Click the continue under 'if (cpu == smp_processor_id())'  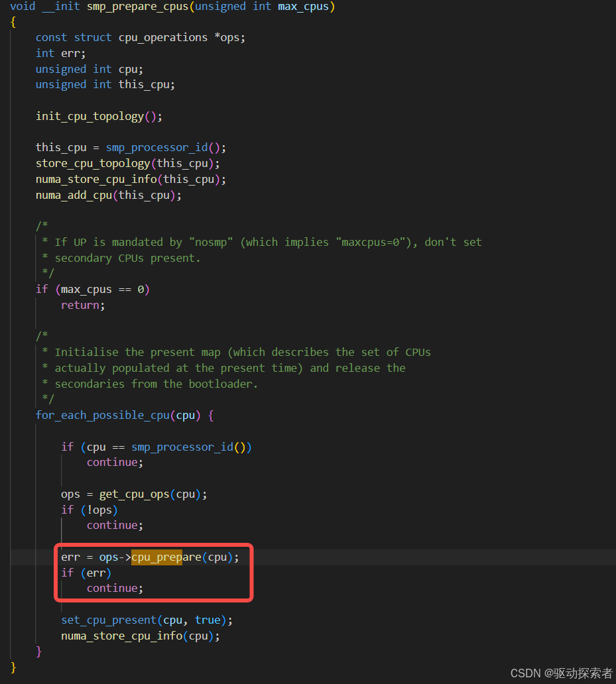pos(115,463)
